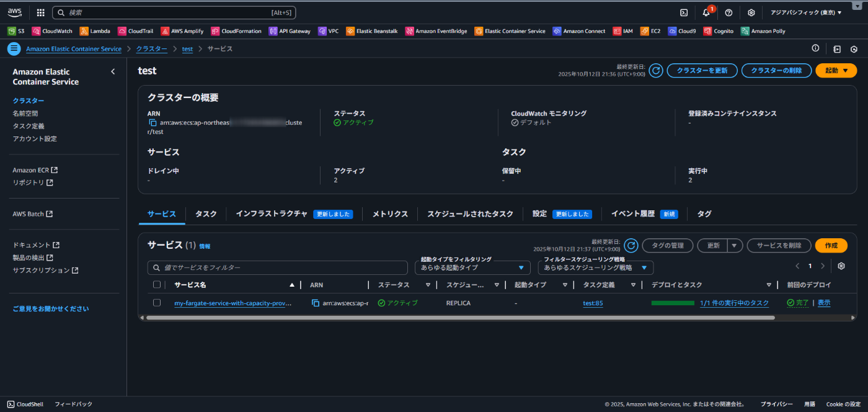This screenshot has width=868, height=412.
Task: Toggle the hamburger navigation menu icon
Action: [x=14, y=49]
